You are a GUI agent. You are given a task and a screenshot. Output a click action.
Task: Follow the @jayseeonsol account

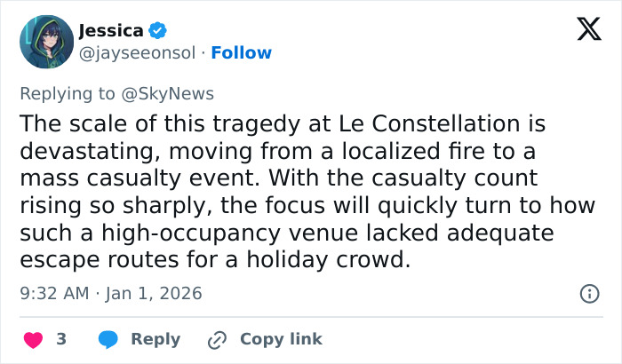(242, 53)
